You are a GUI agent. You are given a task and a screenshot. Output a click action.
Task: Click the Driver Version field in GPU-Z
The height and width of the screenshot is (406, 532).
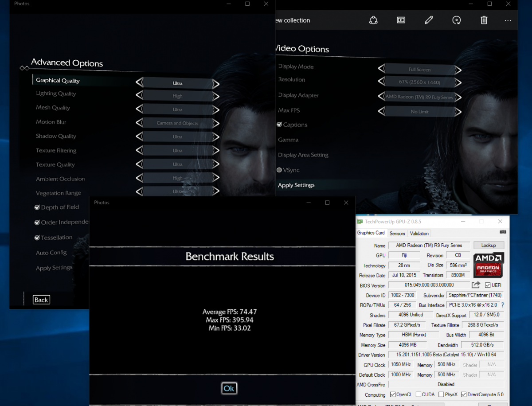(446, 355)
